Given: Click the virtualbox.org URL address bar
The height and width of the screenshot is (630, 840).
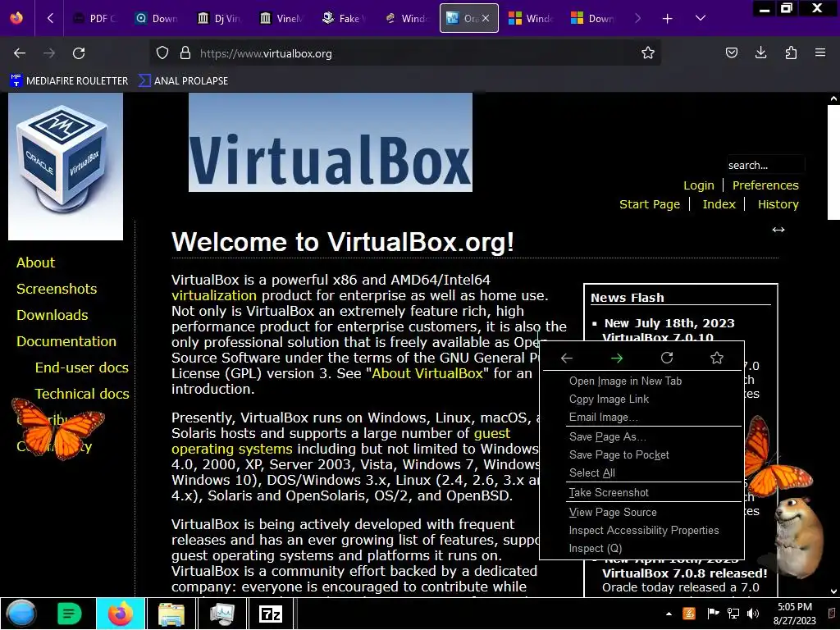Looking at the screenshot, I should coord(407,53).
